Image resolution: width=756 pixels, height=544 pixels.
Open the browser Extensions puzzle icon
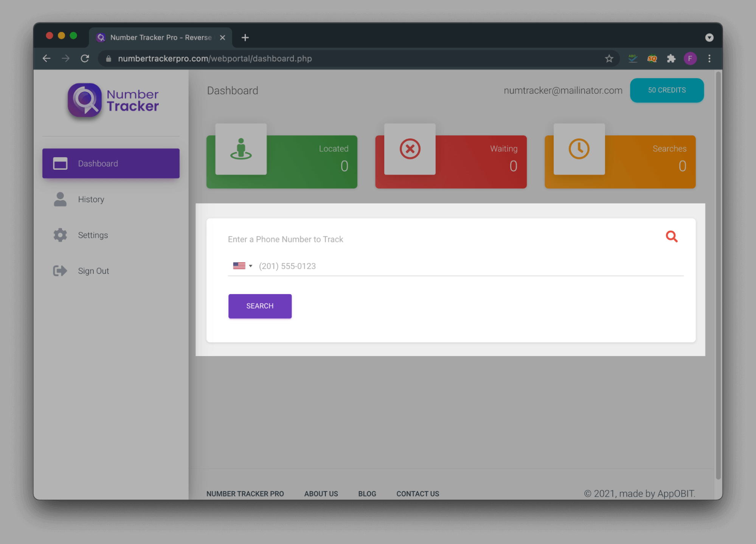(671, 59)
